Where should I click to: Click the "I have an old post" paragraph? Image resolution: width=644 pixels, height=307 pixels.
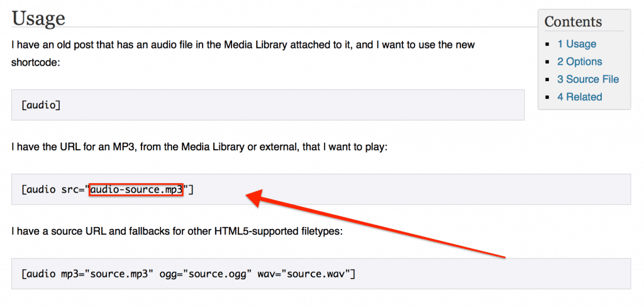click(x=243, y=53)
